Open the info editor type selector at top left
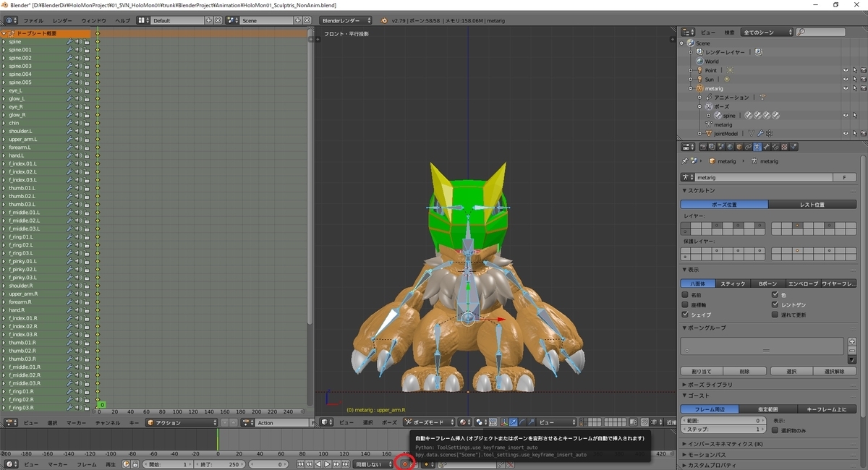The width and height of the screenshot is (868, 470). click(12, 21)
